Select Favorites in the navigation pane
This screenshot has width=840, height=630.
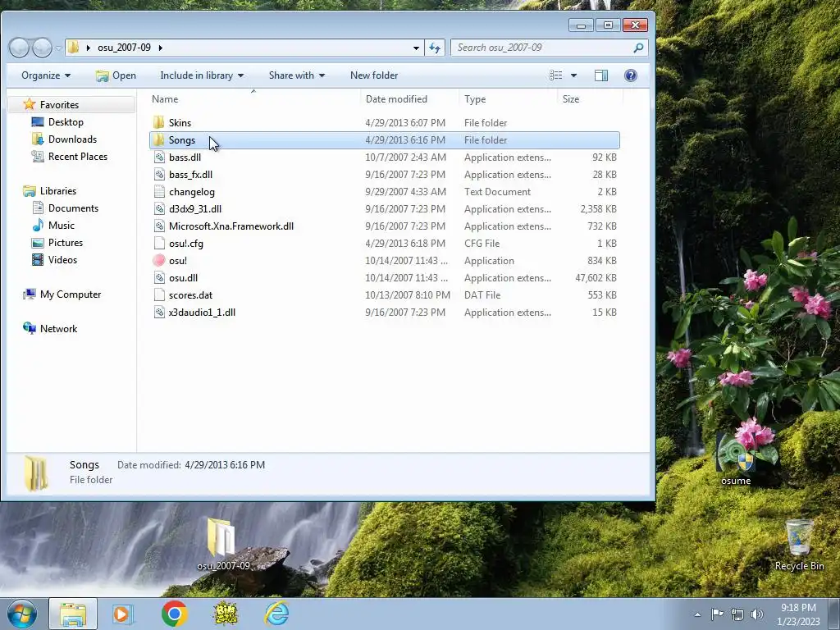59,105
